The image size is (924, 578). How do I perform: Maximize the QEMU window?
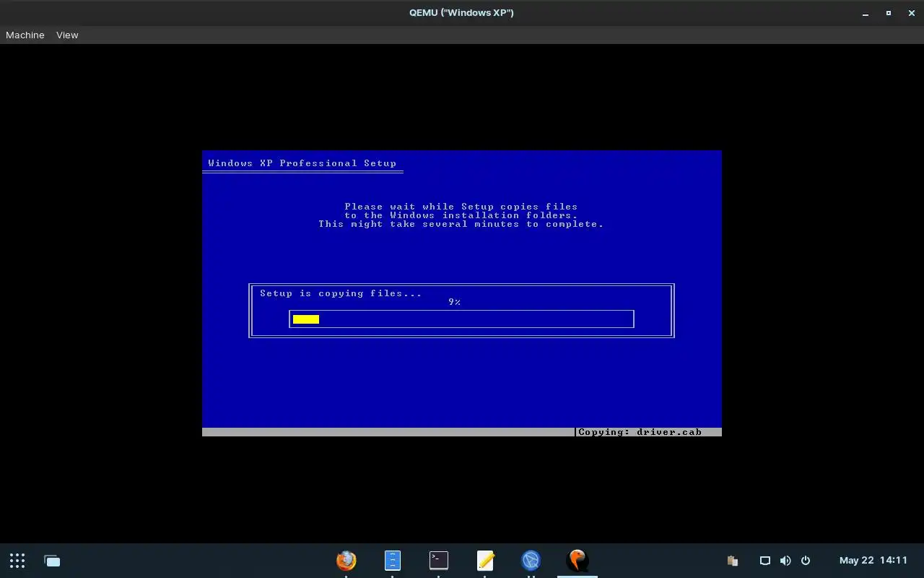coord(889,13)
